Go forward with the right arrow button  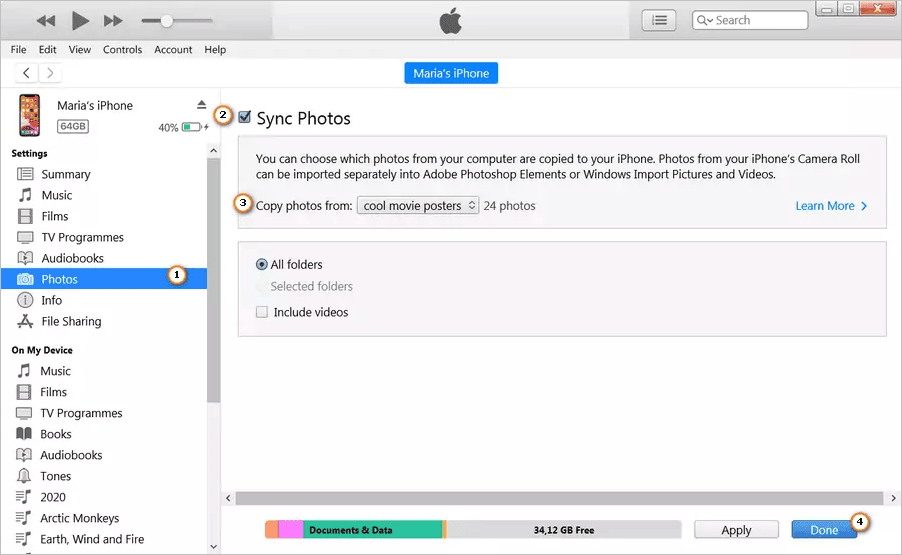(x=50, y=73)
